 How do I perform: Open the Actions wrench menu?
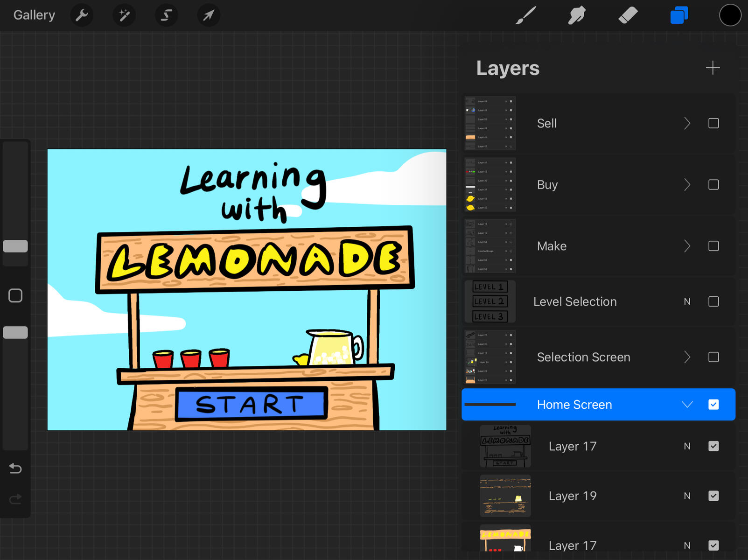(x=82, y=15)
